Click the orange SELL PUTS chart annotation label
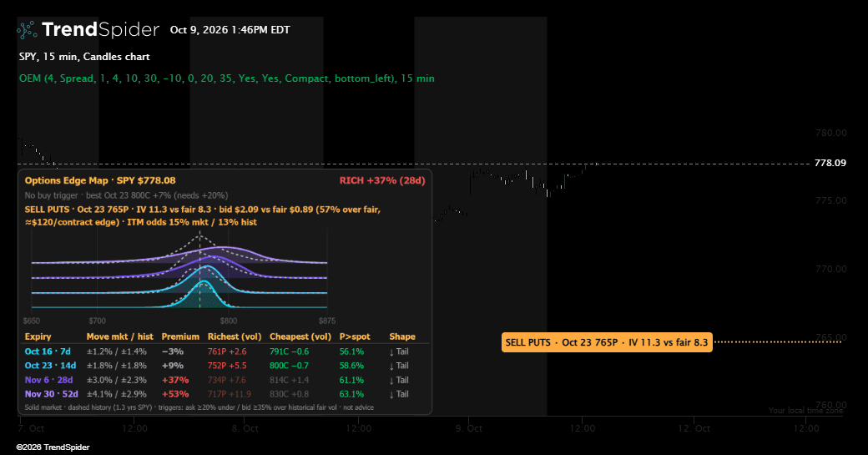 pos(607,342)
